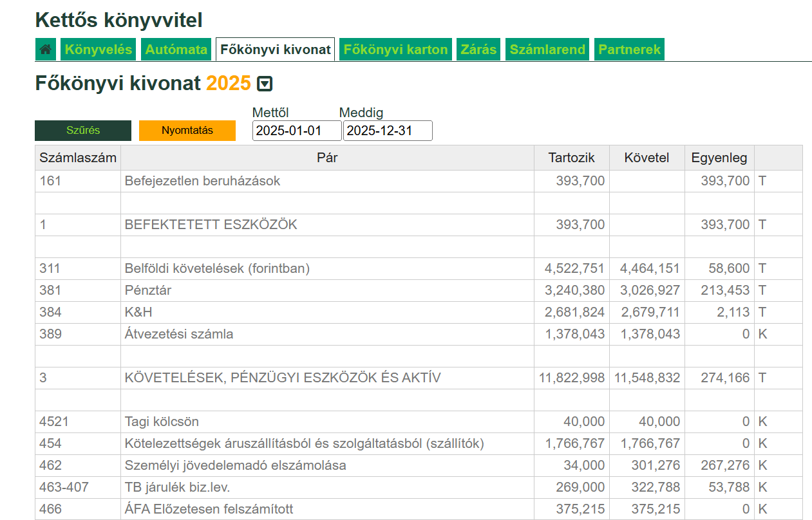Select the Főkönyvi kivonat tab
The image size is (812, 520).
pos(275,50)
